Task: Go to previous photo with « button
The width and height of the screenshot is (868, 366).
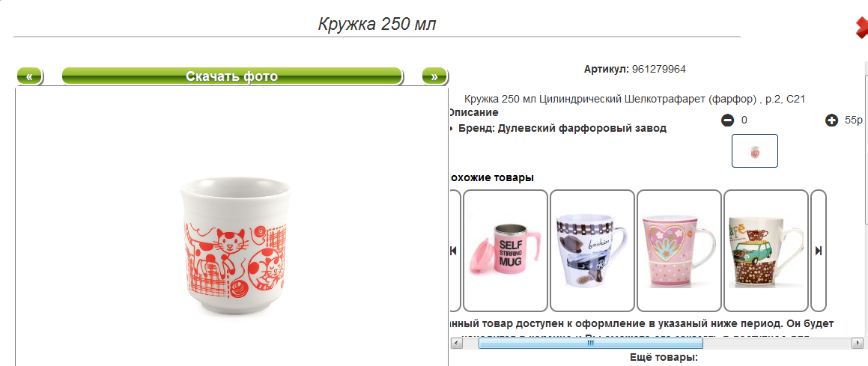Action: pyautogui.click(x=30, y=76)
